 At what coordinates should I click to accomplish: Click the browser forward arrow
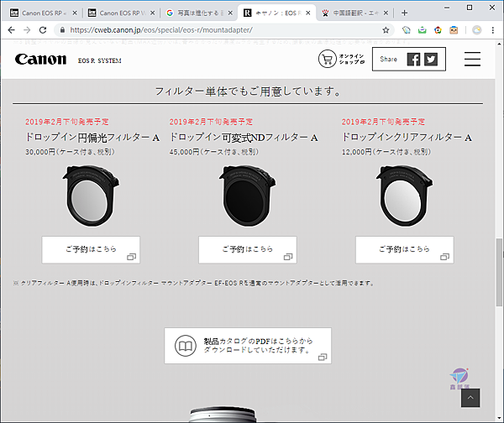point(27,30)
